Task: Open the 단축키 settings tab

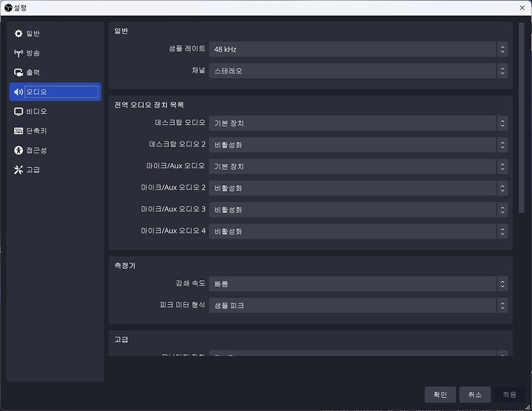Action: (x=56, y=131)
